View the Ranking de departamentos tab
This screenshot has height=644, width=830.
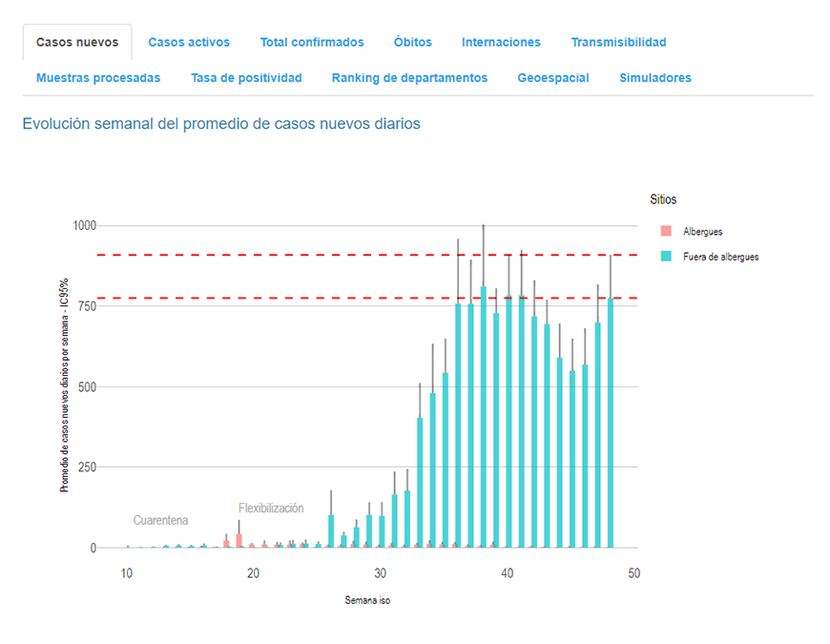coord(409,78)
